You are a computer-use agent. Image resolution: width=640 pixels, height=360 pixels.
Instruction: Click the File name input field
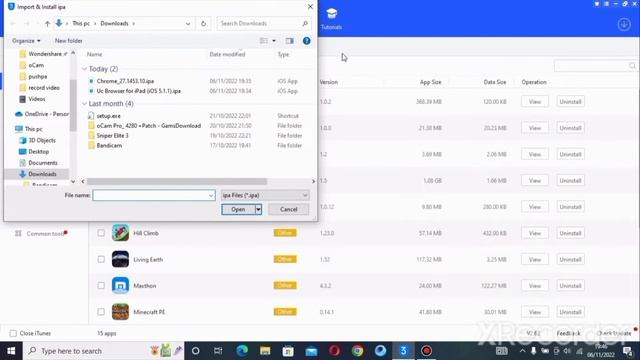(x=154, y=196)
